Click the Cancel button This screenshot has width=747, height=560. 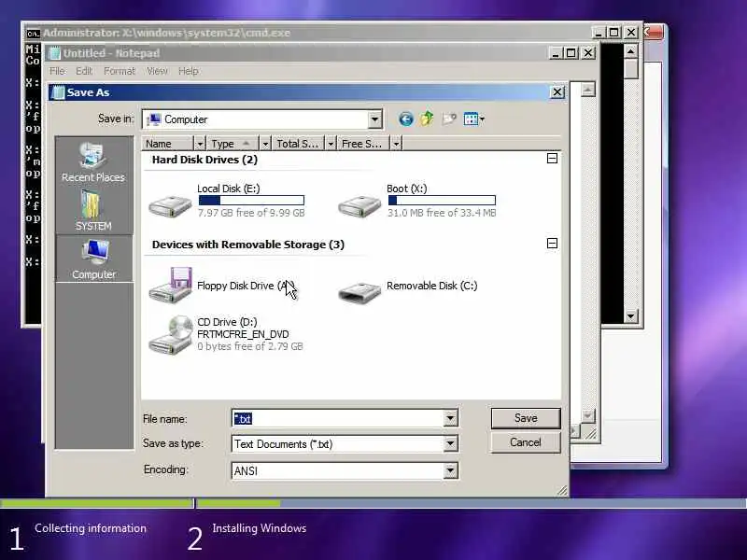point(526,442)
